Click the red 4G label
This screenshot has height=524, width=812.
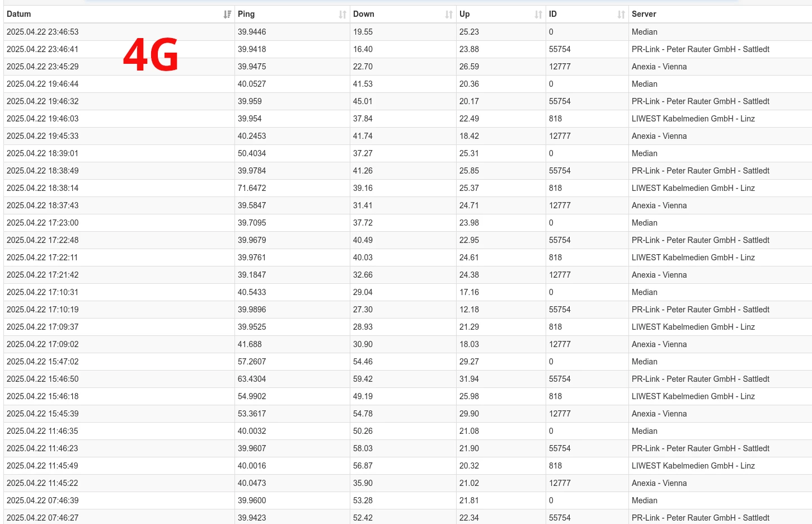151,55
